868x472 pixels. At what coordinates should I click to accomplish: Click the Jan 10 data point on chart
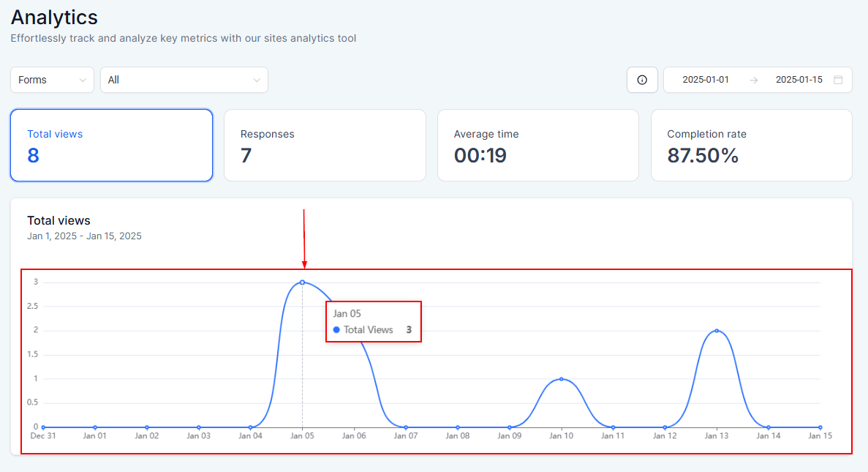pos(562,379)
